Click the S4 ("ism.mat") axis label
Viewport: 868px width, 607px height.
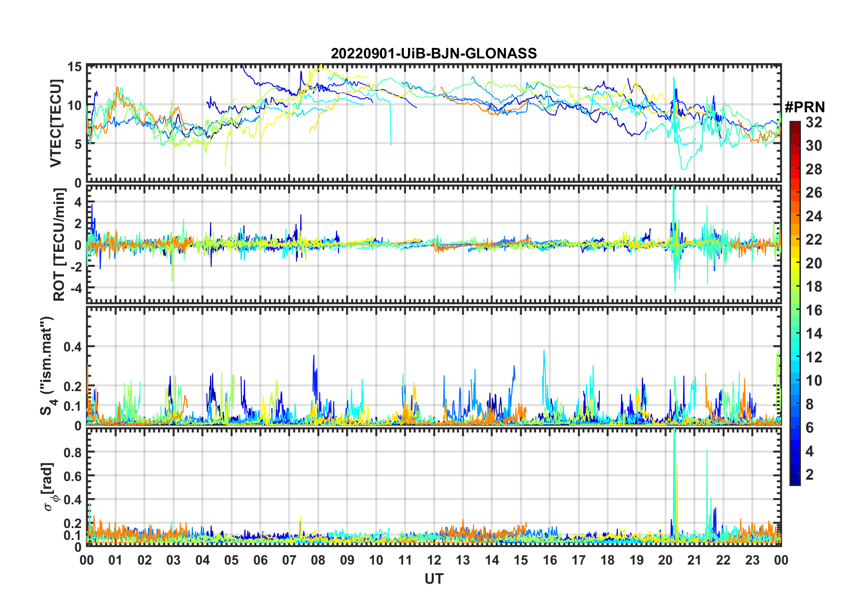point(47,366)
